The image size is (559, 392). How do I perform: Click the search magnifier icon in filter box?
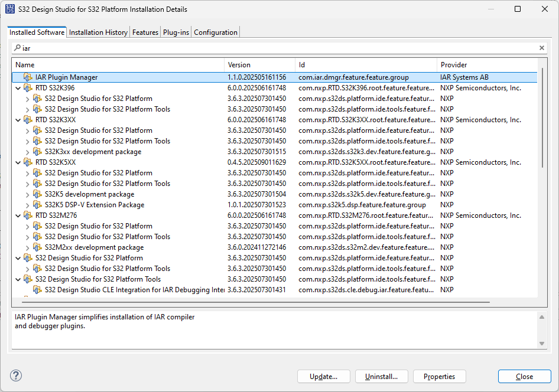[x=17, y=48]
